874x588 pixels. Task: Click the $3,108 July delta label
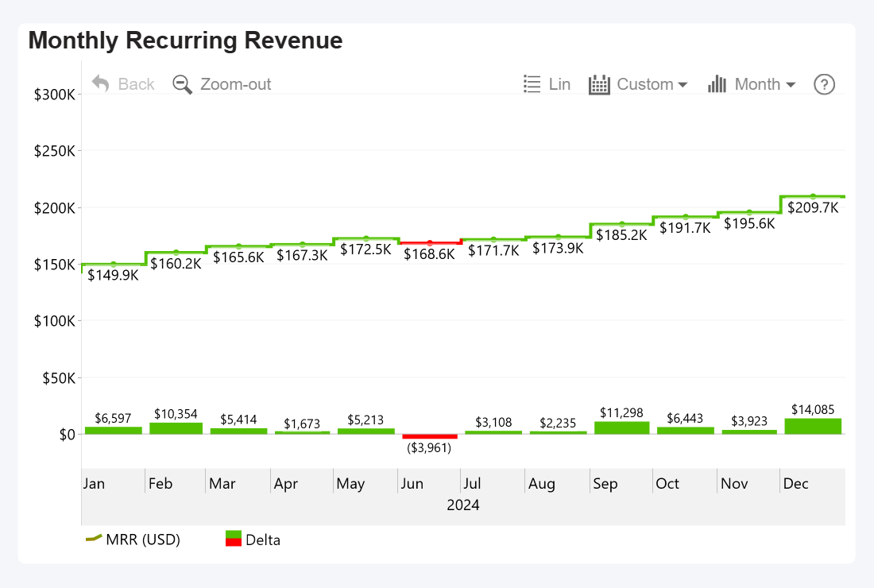point(493,422)
